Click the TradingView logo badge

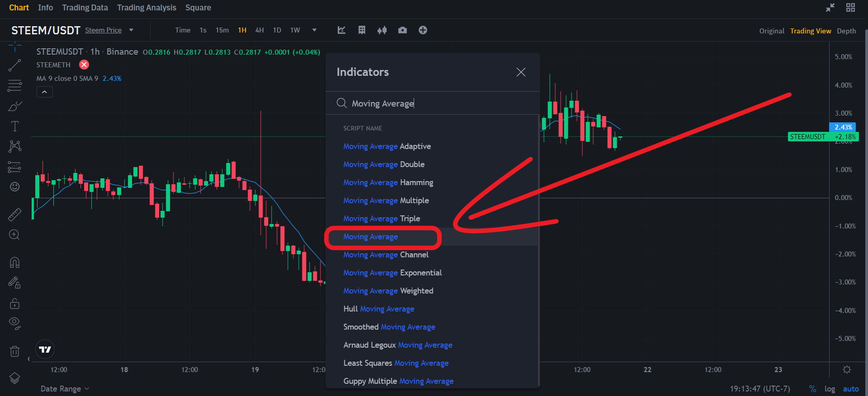click(45, 349)
